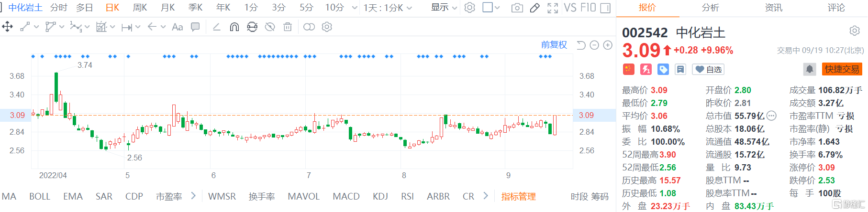The image size is (868, 212).
Task: Open F10 company information
Action: [588, 8]
